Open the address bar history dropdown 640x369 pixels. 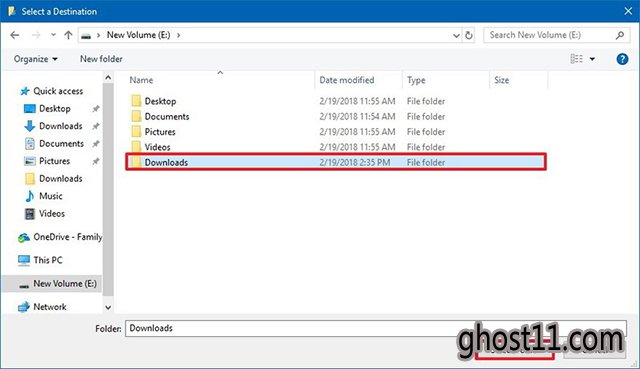456,36
